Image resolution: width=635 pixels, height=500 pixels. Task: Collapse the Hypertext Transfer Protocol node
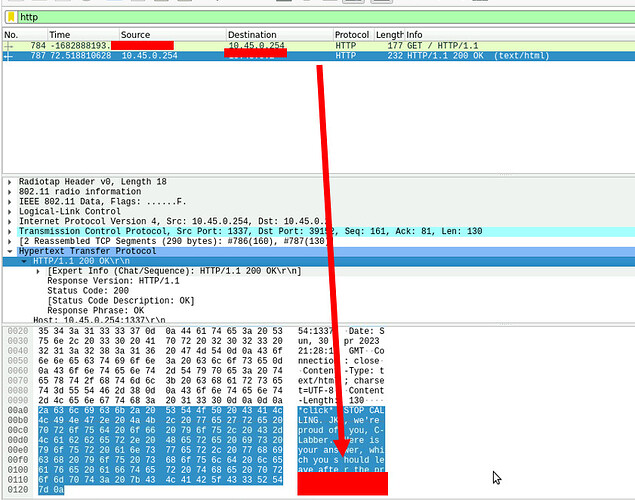[10, 251]
